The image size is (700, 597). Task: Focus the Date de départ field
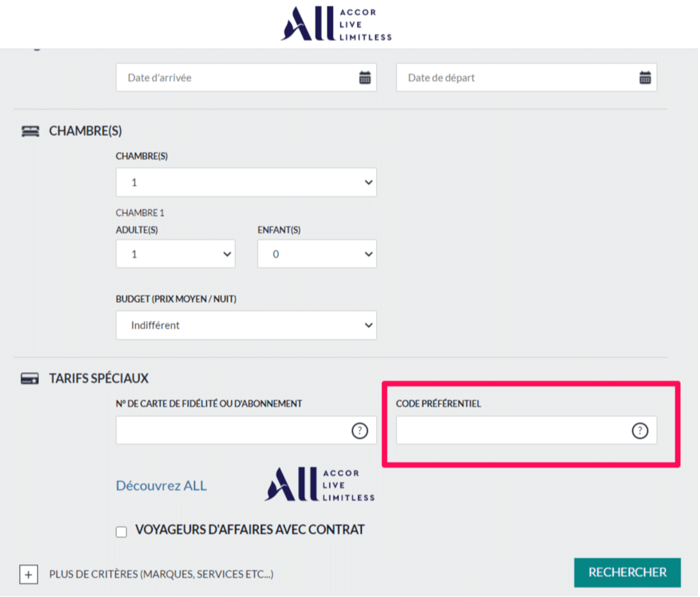pyautogui.click(x=516, y=78)
